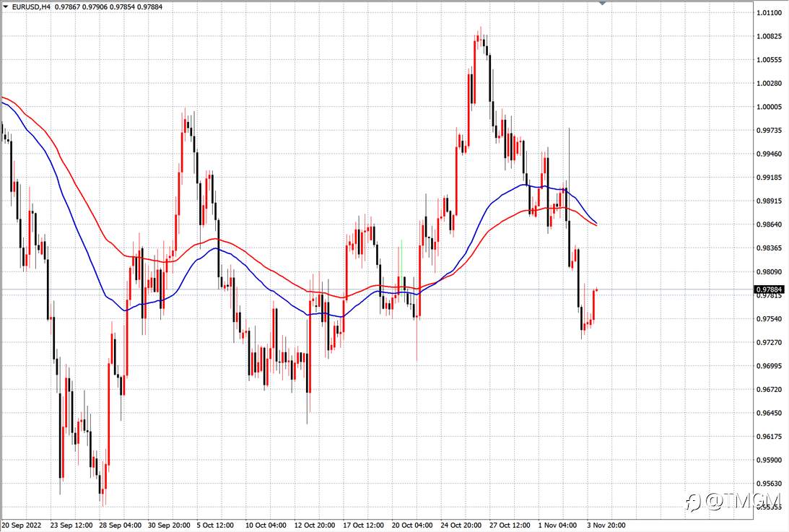
Task: Click the 0.99460 price axis label
Action: pos(770,154)
